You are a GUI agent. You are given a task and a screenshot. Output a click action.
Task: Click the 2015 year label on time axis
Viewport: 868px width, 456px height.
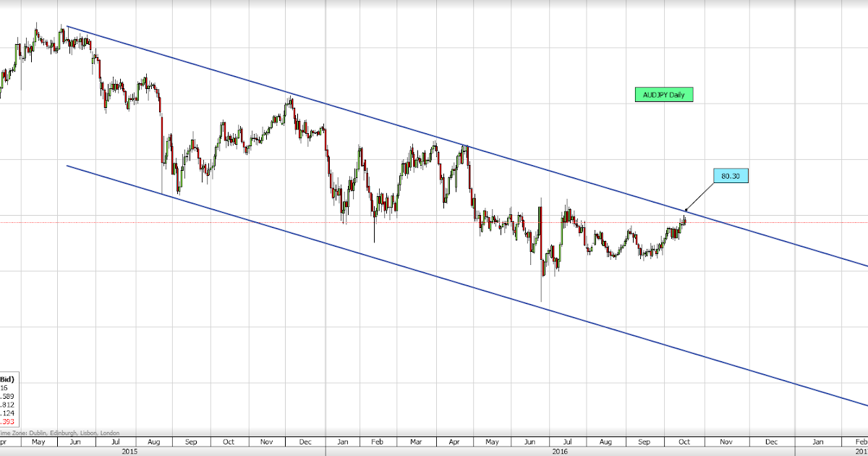pos(129,451)
